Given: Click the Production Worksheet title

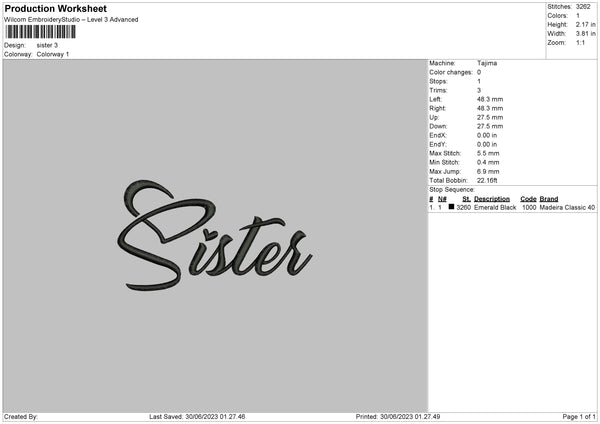Looking at the screenshot, I should coord(54,8).
